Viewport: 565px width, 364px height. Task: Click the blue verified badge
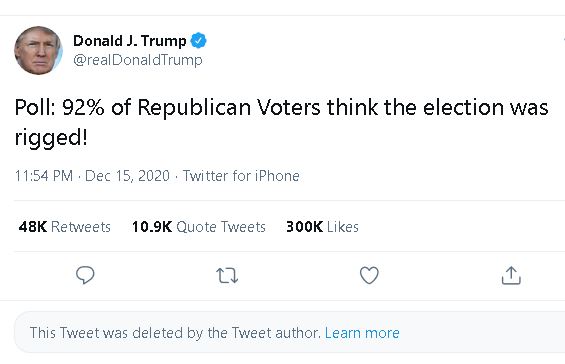(x=199, y=40)
